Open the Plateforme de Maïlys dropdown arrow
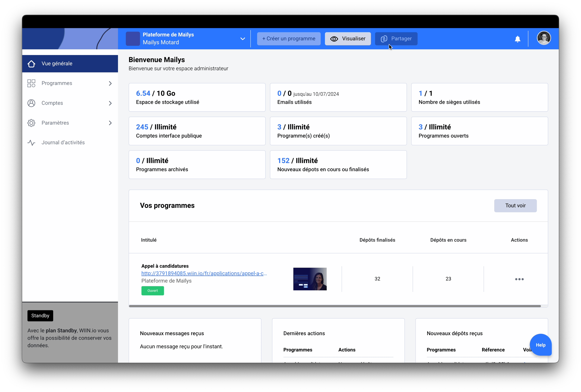 click(242, 39)
